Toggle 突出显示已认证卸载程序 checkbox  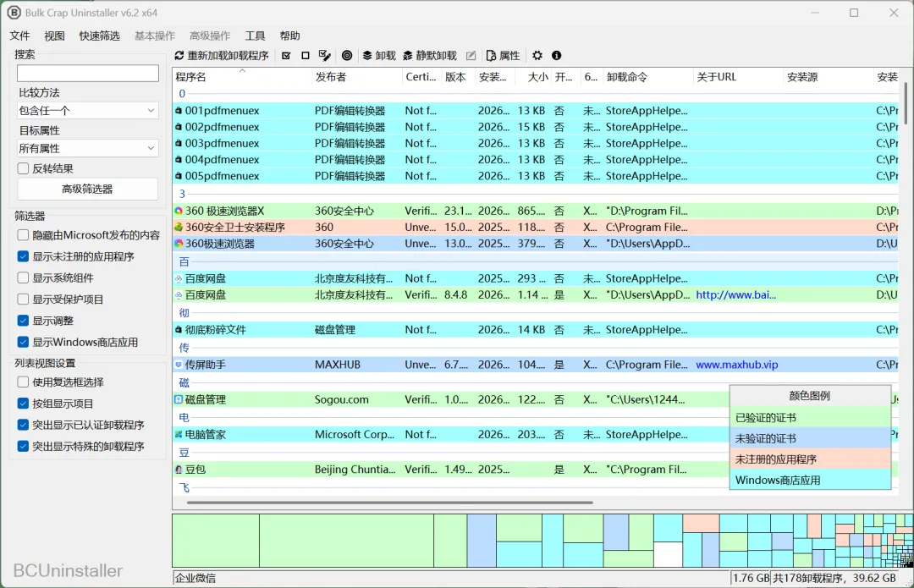[x=24, y=425]
